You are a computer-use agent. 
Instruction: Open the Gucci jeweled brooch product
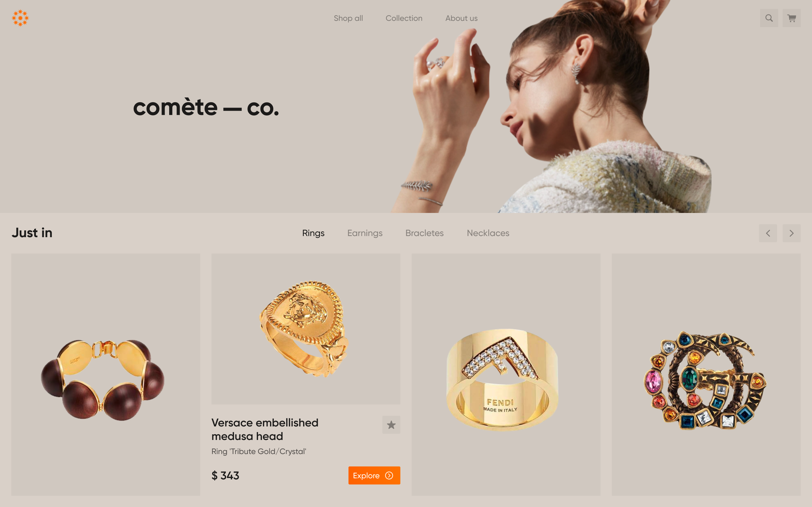pos(706,375)
